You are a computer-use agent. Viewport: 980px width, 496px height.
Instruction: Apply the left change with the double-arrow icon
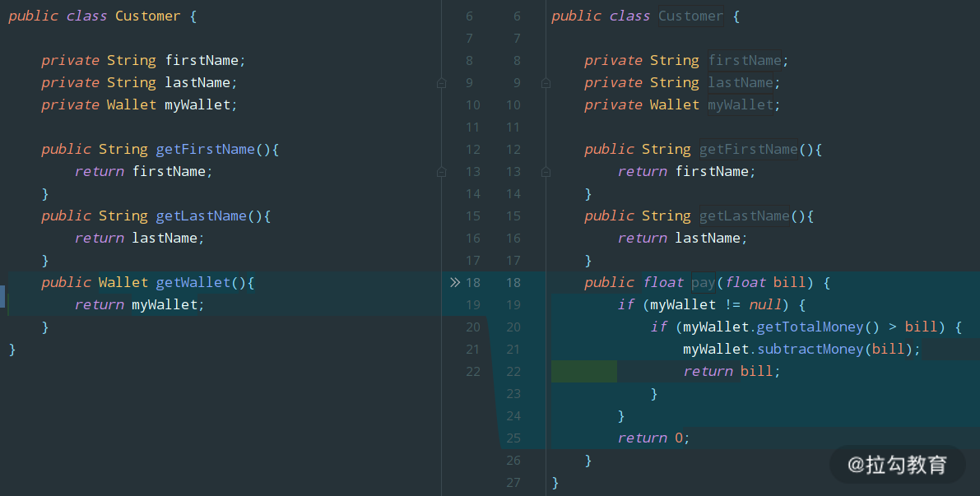coord(455,282)
